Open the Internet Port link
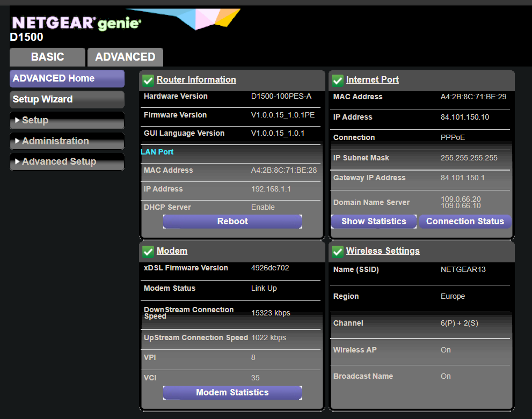 pos(372,79)
